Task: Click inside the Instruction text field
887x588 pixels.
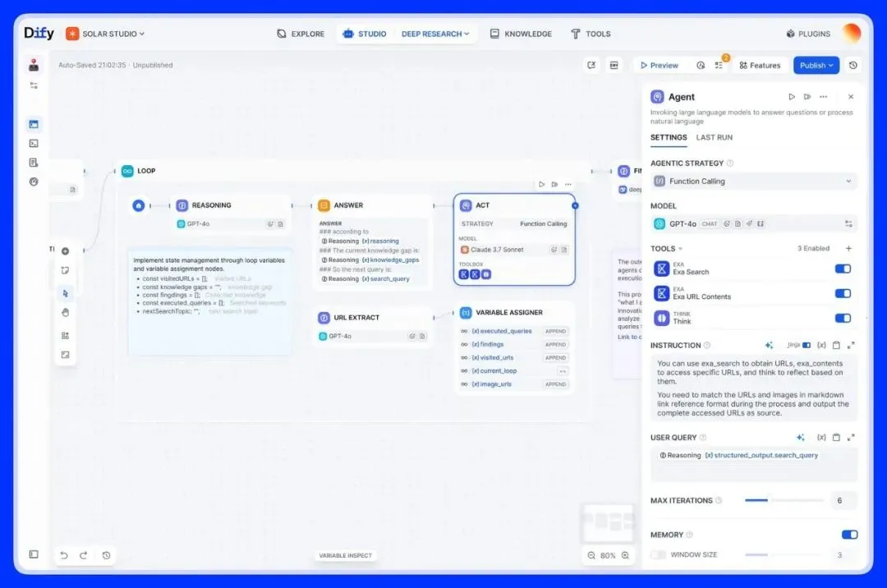Action: click(753, 388)
